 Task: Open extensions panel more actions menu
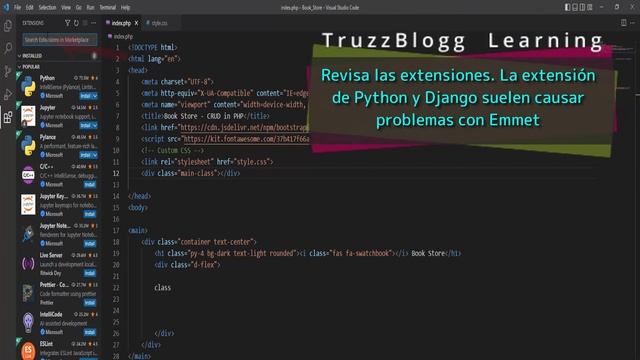point(94,23)
